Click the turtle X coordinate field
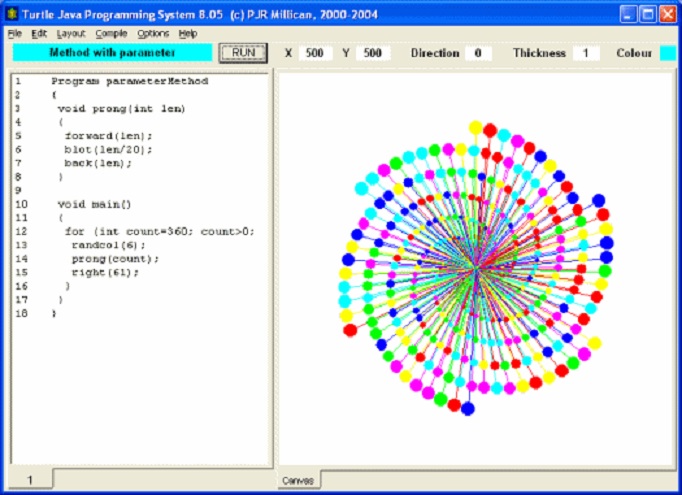 point(315,52)
